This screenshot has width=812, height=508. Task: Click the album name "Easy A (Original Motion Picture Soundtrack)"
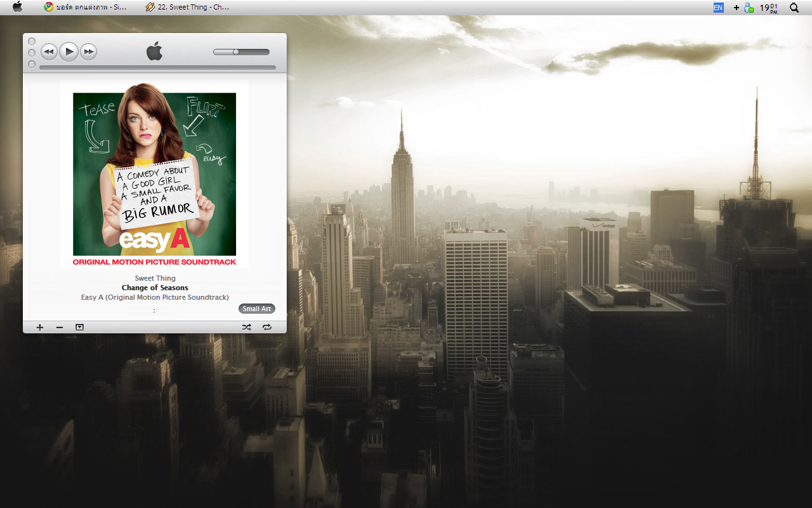click(x=155, y=297)
